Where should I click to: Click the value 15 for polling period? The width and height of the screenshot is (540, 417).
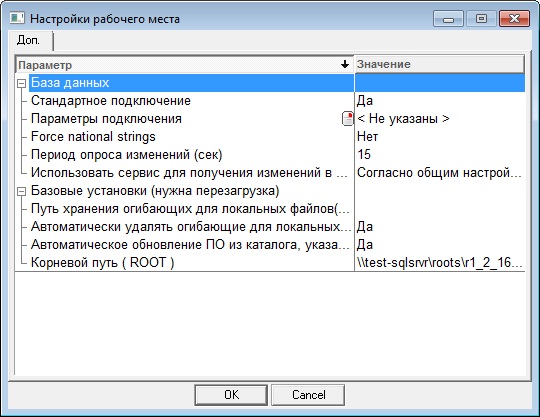coord(364,154)
